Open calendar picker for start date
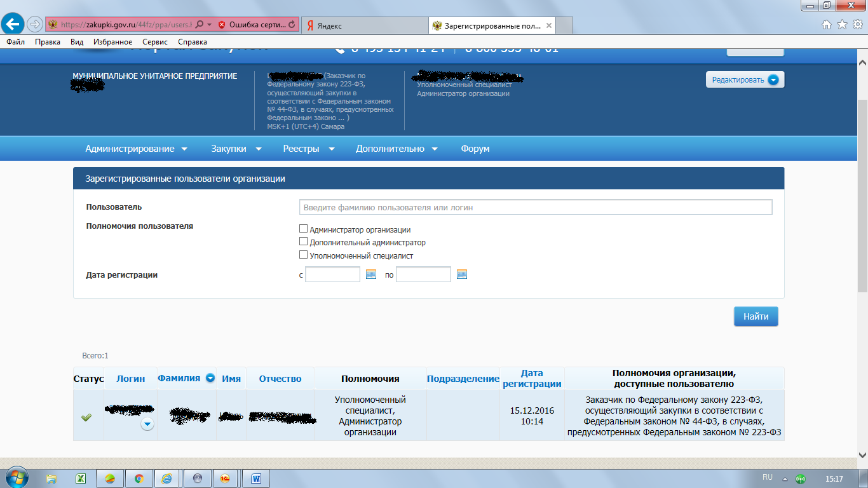 coord(371,274)
